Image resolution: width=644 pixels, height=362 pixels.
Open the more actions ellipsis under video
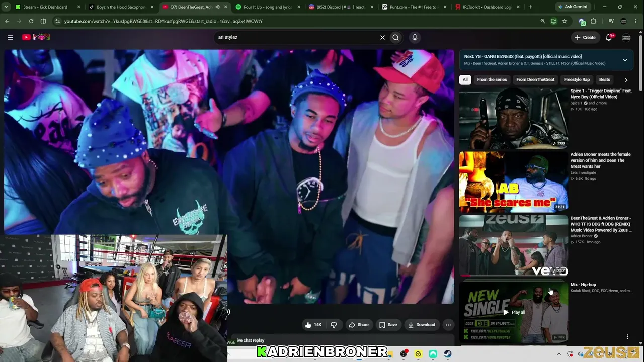point(448,325)
